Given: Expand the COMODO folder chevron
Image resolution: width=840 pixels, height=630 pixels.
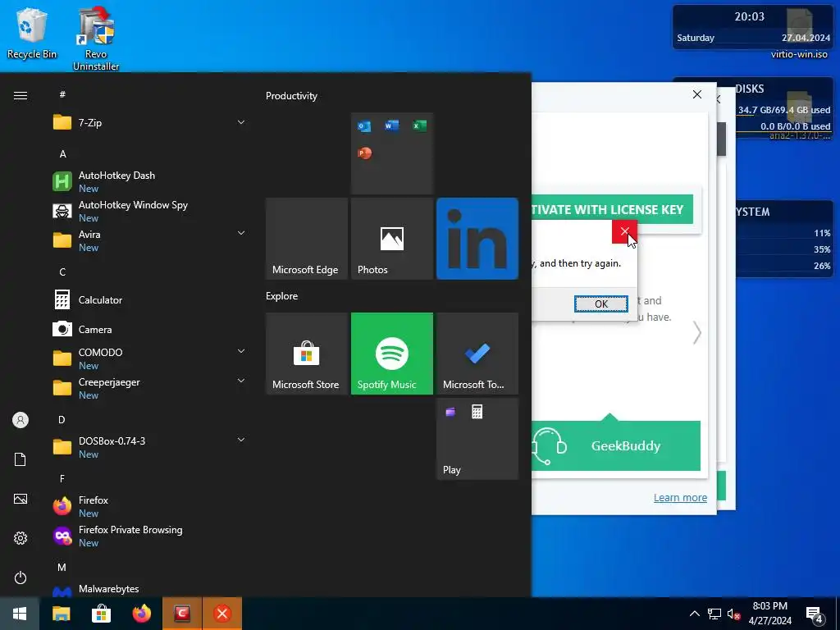Looking at the screenshot, I should 241,351.
